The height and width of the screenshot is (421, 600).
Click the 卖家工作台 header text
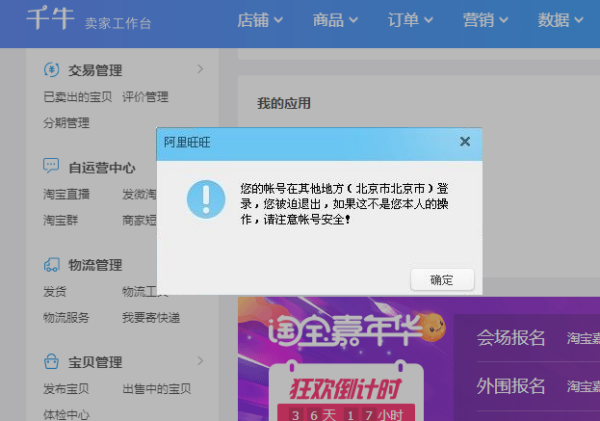point(118,23)
